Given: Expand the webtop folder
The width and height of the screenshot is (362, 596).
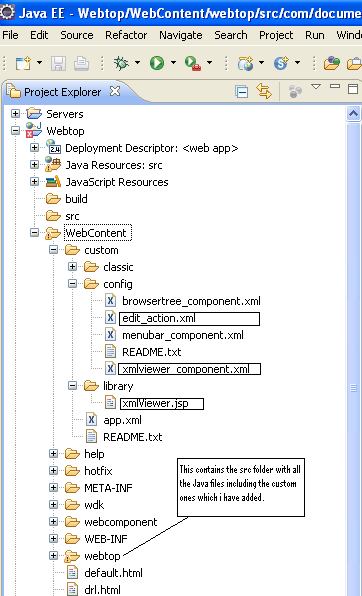Looking at the screenshot, I should tap(53, 556).
